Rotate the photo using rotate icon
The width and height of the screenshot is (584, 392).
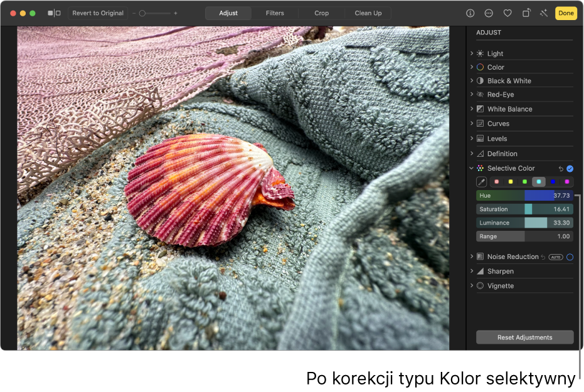[x=526, y=13]
